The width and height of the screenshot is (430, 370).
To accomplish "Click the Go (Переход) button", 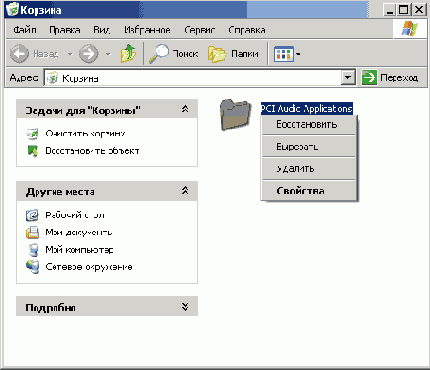I will coord(390,78).
